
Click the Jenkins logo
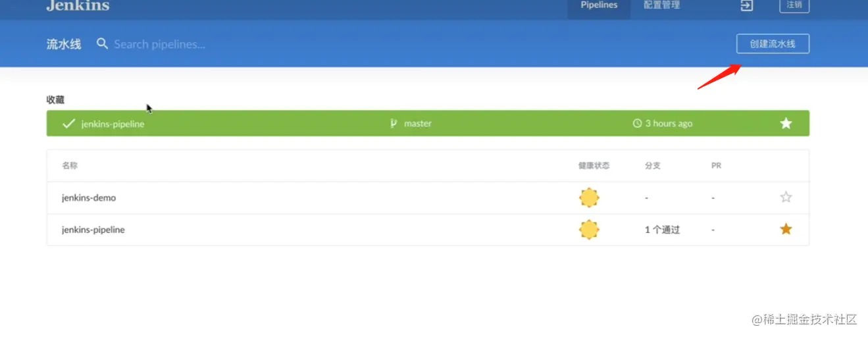[78, 6]
